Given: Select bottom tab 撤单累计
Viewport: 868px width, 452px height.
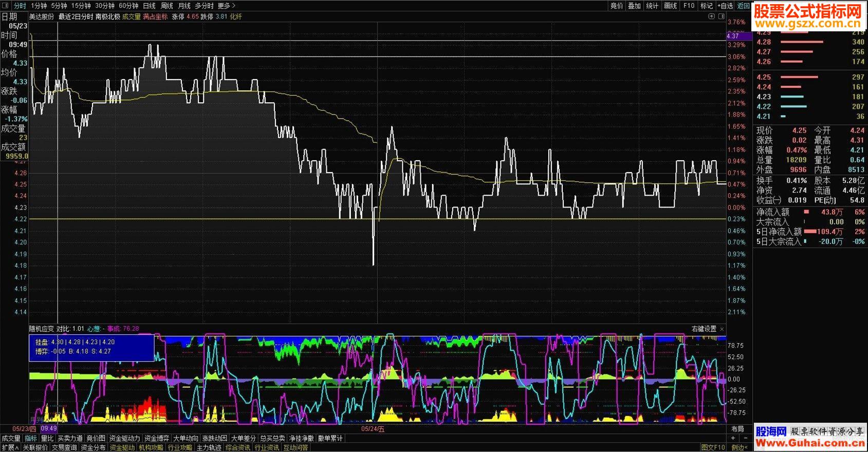Looking at the screenshot, I should point(330,438).
